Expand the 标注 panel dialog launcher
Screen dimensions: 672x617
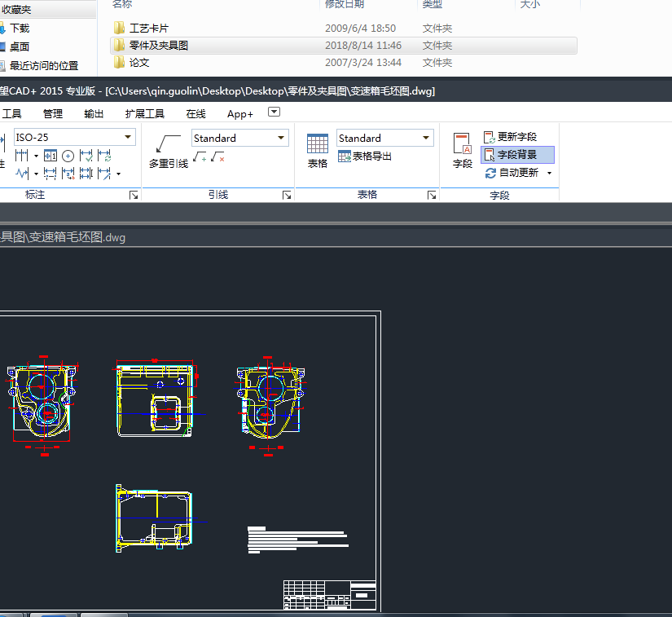(x=134, y=196)
